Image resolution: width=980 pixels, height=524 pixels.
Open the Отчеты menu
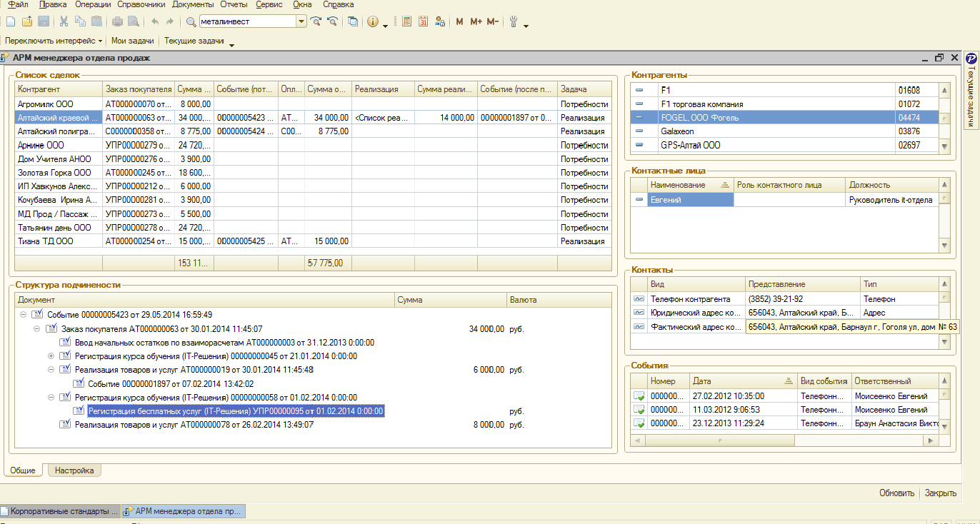234,4
